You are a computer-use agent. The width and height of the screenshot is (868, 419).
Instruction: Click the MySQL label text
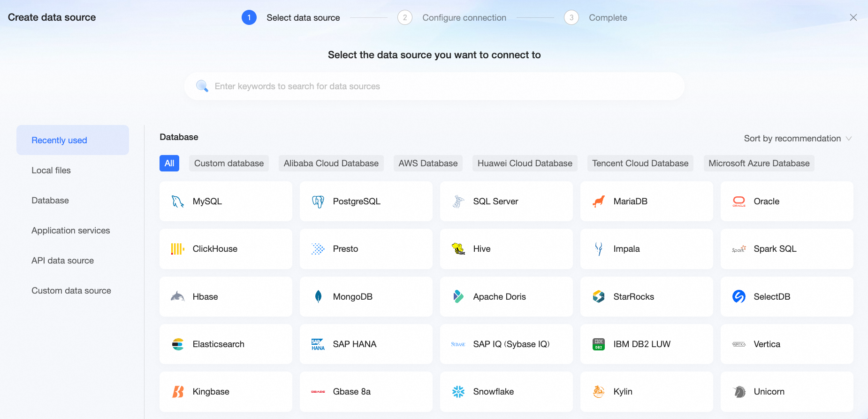pos(207,202)
